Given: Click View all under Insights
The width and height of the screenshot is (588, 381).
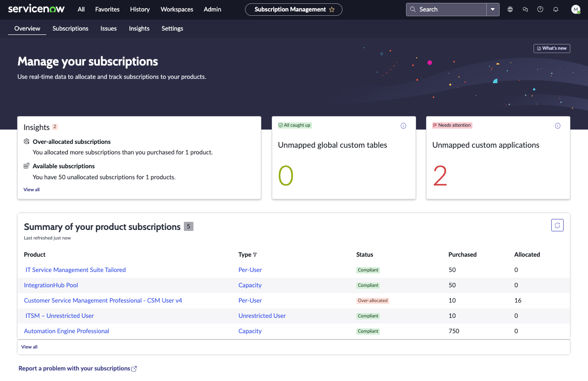Looking at the screenshot, I should coord(32,190).
